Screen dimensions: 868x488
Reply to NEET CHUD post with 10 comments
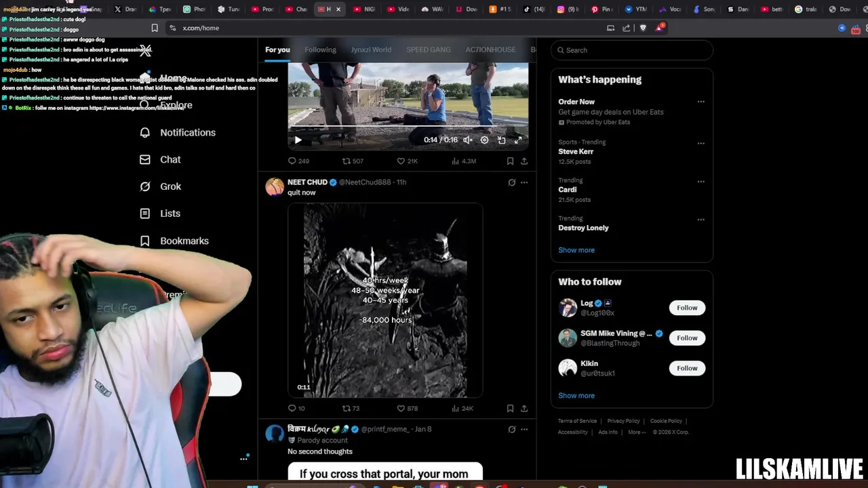[296, 408]
